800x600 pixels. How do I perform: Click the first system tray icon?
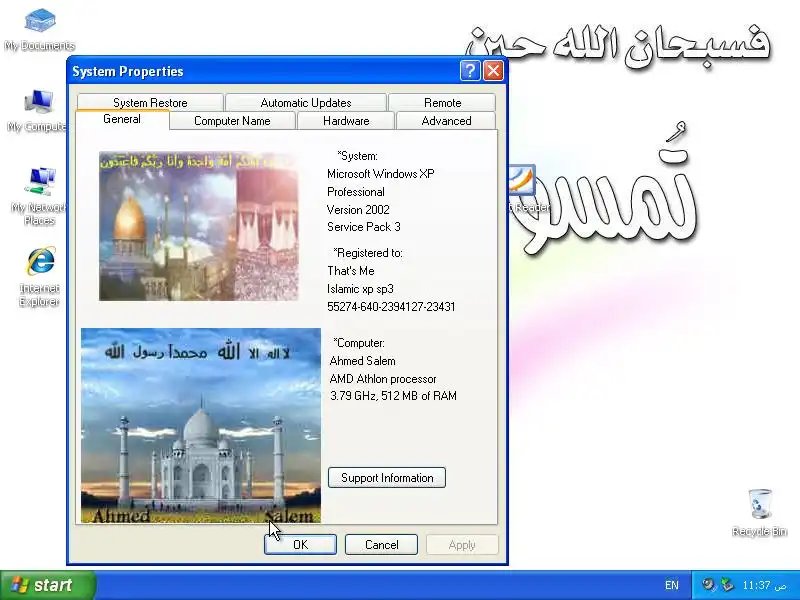click(708, 585)
